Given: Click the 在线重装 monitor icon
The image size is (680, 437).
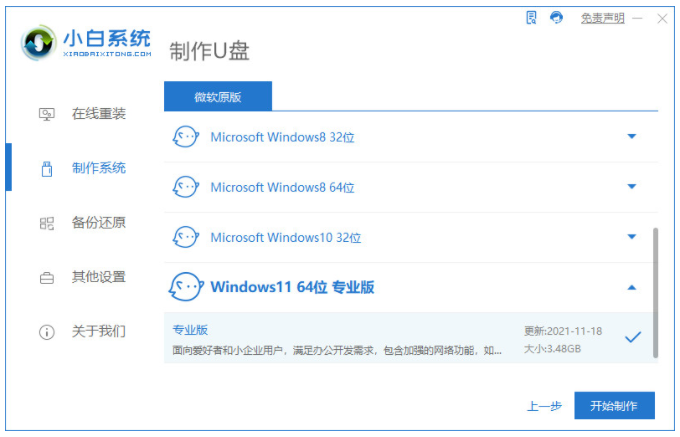Looking at the screenshot, I should [x=46, y=114].
